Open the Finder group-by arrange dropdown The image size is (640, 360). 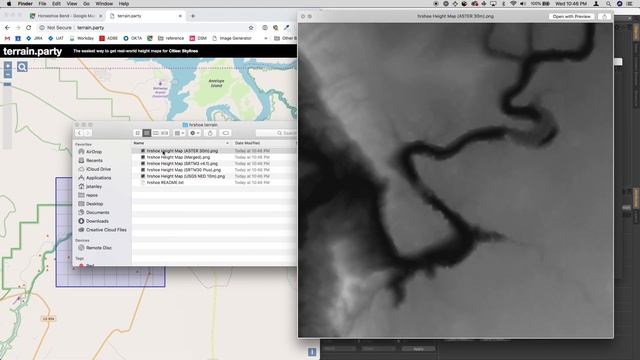pos(179,133)
